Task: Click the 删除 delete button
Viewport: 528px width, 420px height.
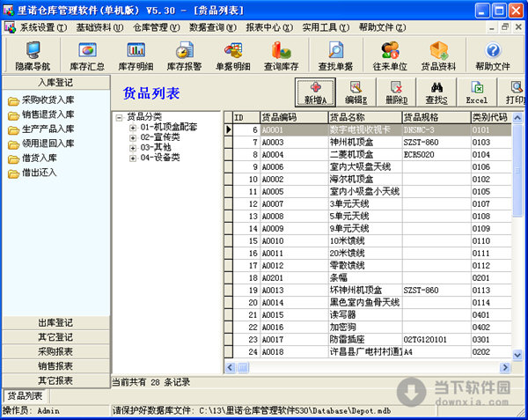Action: pos(395,92)
